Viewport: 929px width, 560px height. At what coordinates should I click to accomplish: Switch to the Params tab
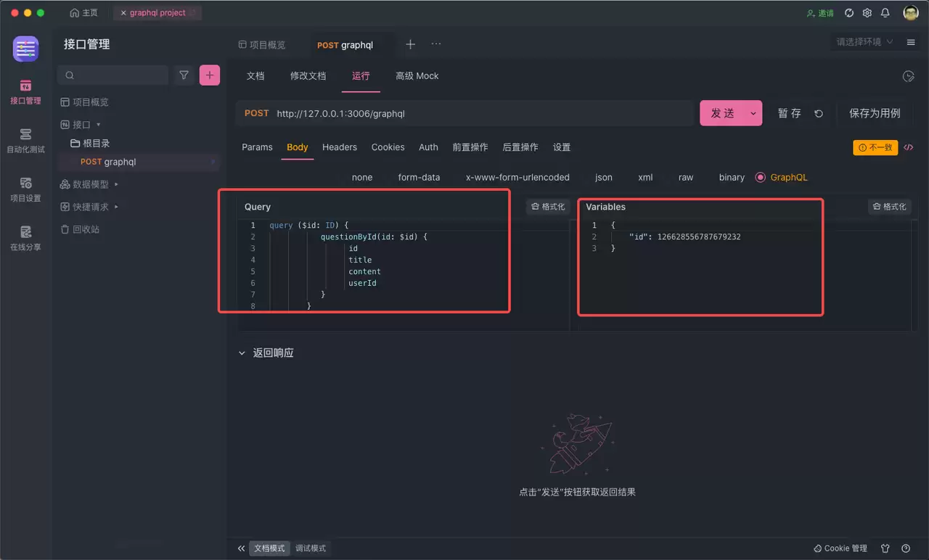(x=257, y=147)
